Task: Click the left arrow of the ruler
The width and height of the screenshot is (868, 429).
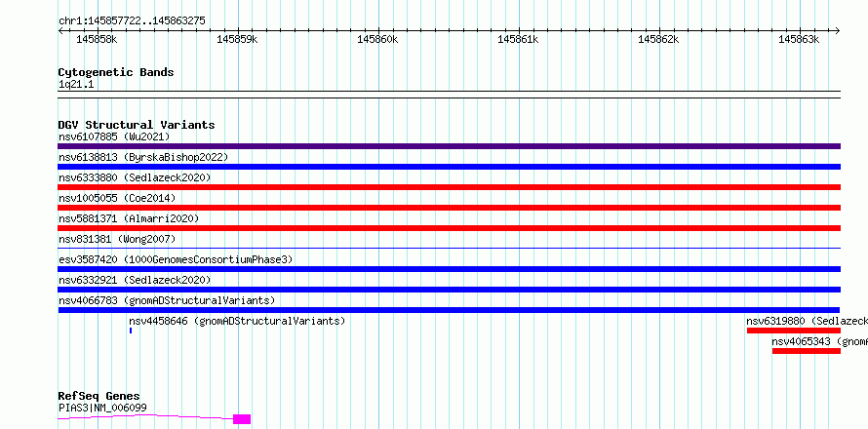Action: (x=60, y=30)
